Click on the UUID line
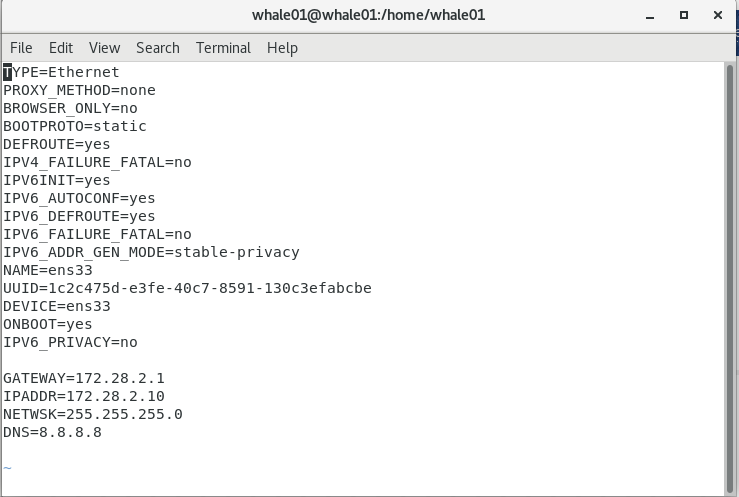Screen dimensions: 739x497 click(187, 288)
